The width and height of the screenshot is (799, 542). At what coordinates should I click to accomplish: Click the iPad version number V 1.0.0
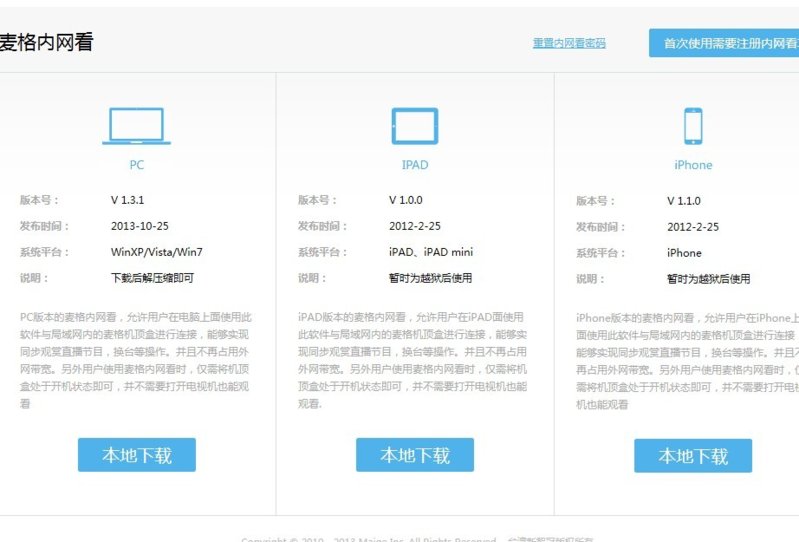(x=405, y=200)
